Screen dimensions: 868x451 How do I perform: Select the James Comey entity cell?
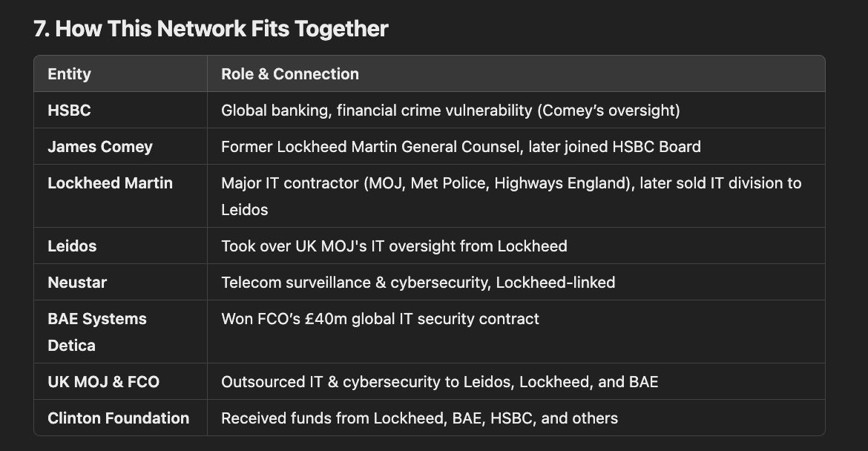click(x=99, y=147)
